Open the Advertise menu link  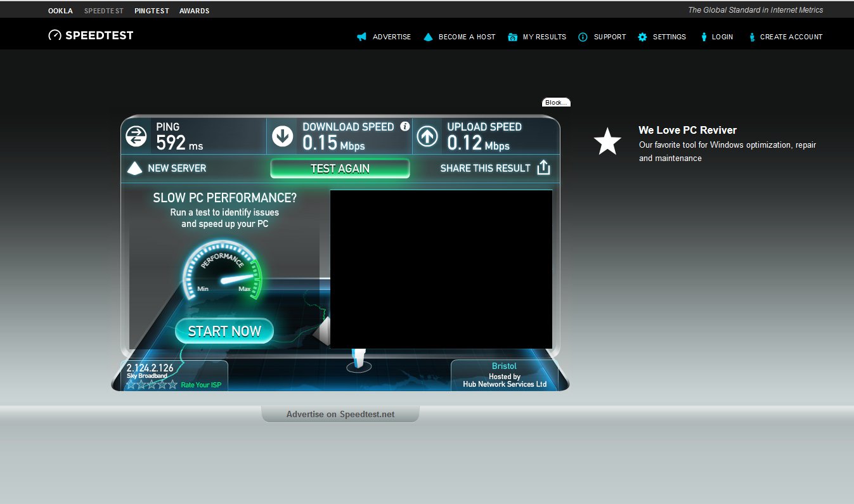coord(392,37)
